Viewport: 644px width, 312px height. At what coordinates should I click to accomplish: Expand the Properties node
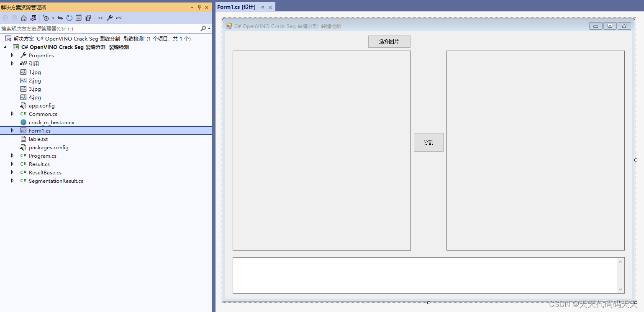13,55
